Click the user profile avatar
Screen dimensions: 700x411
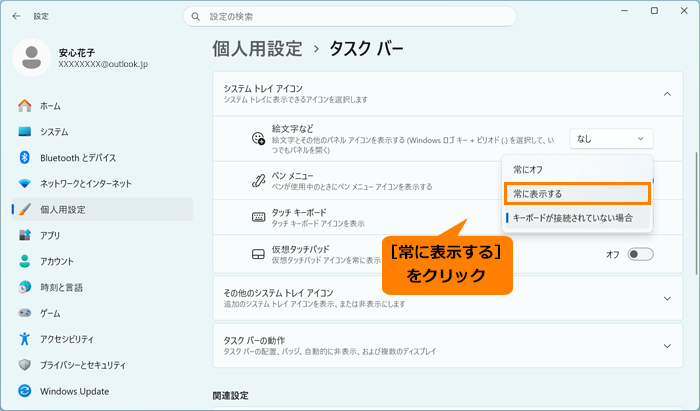pos(31,58)
